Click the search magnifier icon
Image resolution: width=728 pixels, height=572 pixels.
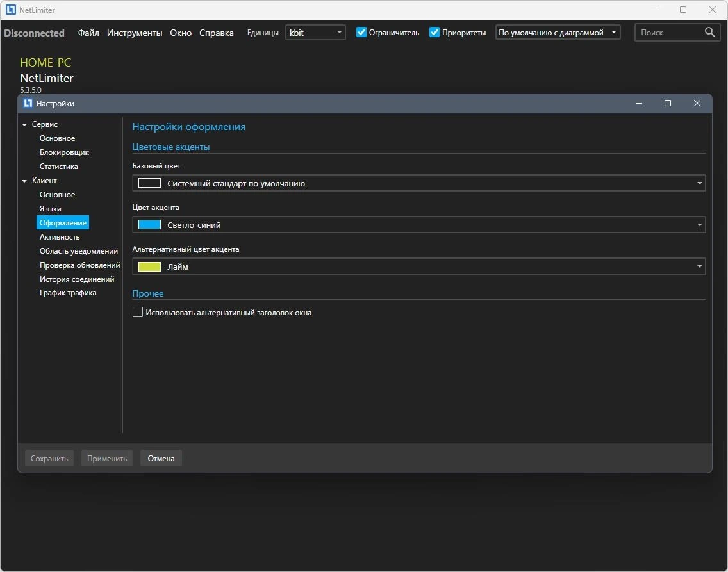point(709,32)
